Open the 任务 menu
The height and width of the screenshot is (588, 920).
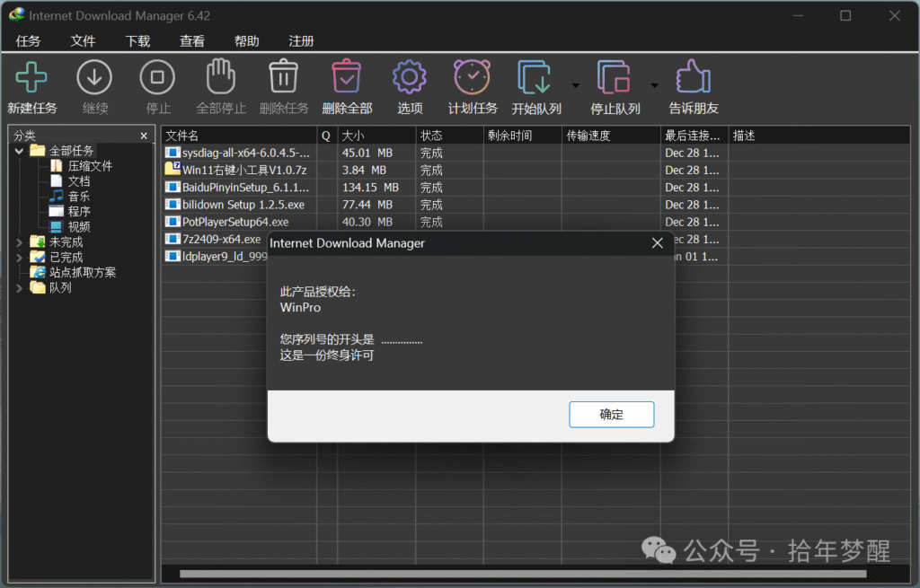coord(28,41)
